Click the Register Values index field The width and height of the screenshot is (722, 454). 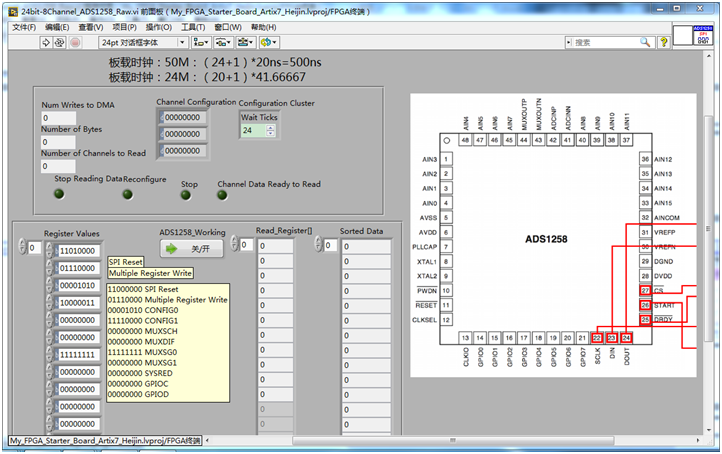(35, 248)
